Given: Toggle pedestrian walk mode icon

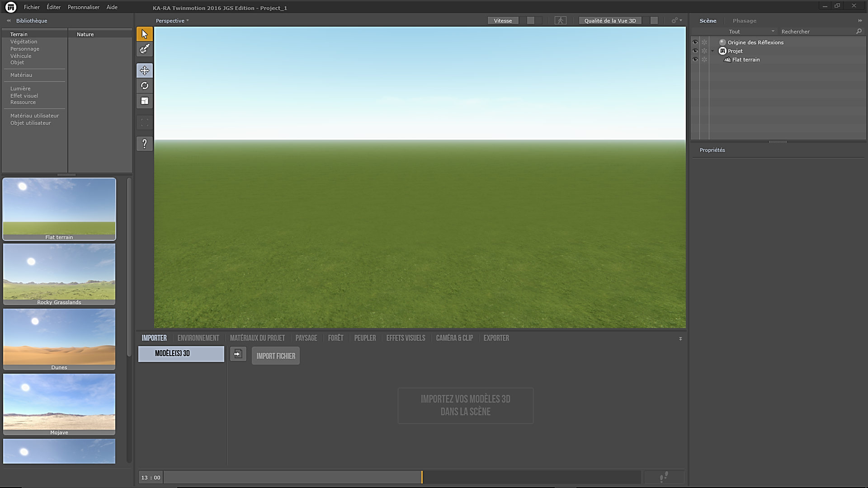Looking at the screenshot, I should point(561,21).
